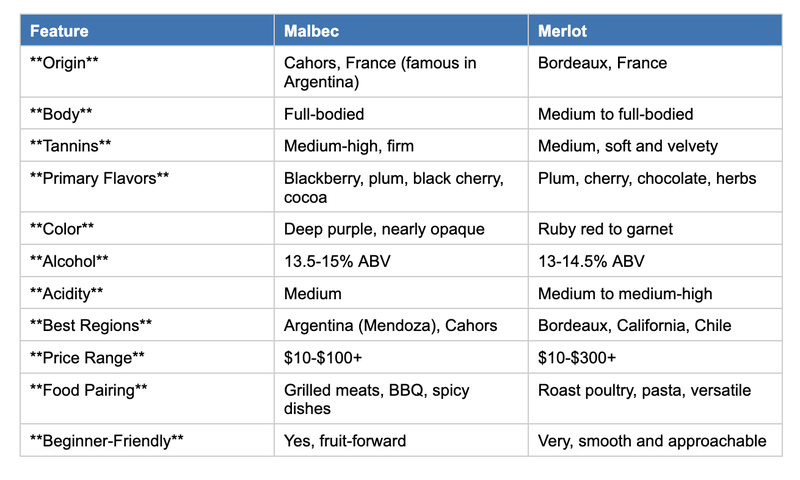Select the Malbec column header
800x480 pixels.
point(400,31)
